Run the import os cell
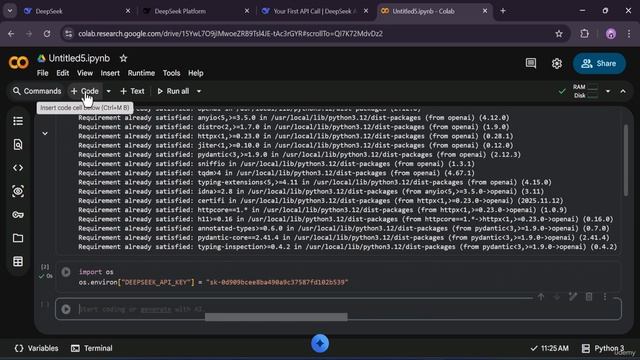Viewport: 640px width, 360px height. point(66,272)
